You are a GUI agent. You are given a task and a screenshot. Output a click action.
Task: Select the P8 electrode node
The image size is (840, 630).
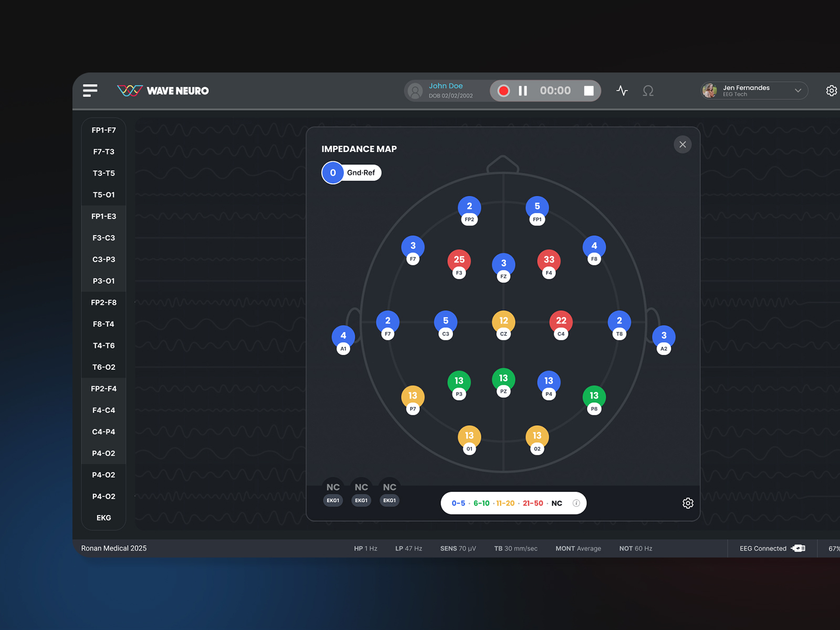click(594, 401)
